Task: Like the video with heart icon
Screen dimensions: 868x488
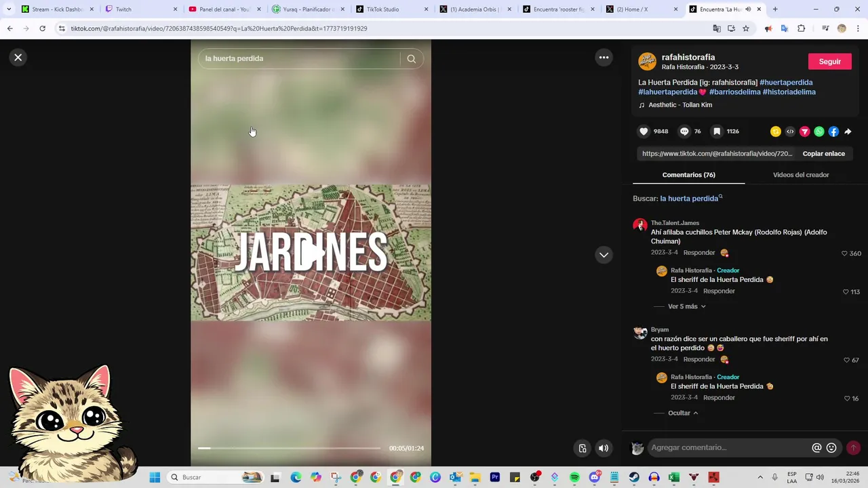Action: 644,131
